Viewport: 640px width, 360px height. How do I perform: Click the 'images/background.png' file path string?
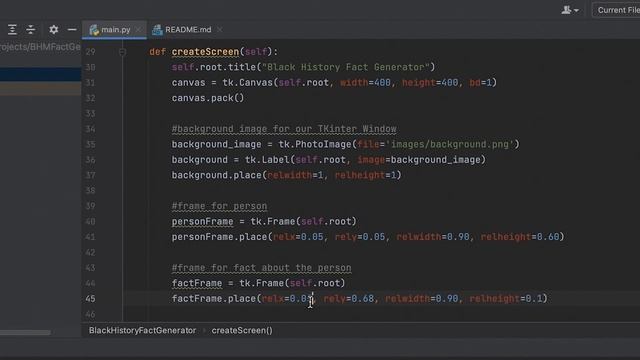[x=450, y=144]
